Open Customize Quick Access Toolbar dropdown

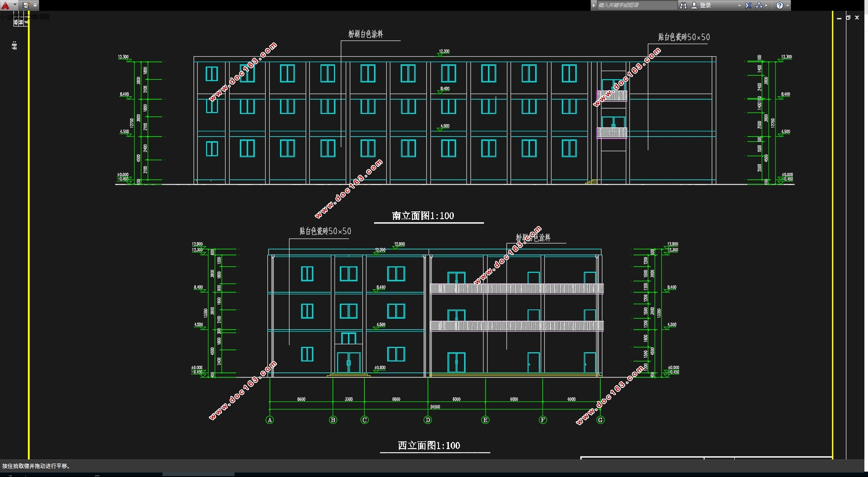click(x=35, y=5)
